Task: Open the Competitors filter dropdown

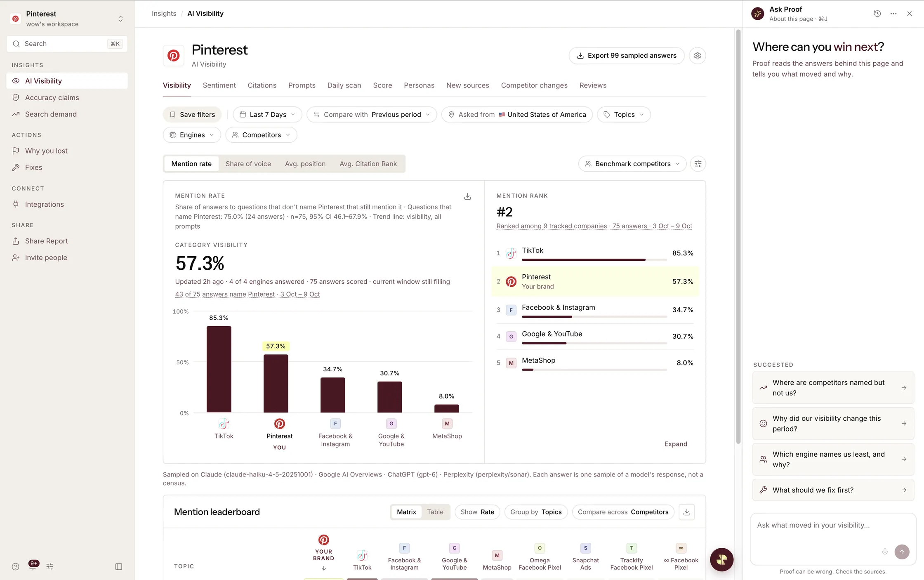Action: tap(261, 135)
